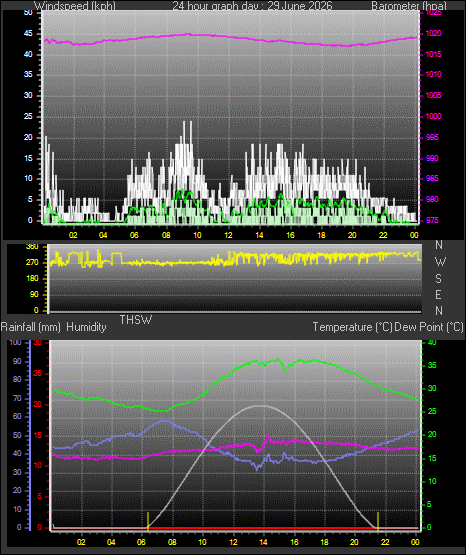Click the 12 hour tick on the wind graph

click(x=228, y=235)
